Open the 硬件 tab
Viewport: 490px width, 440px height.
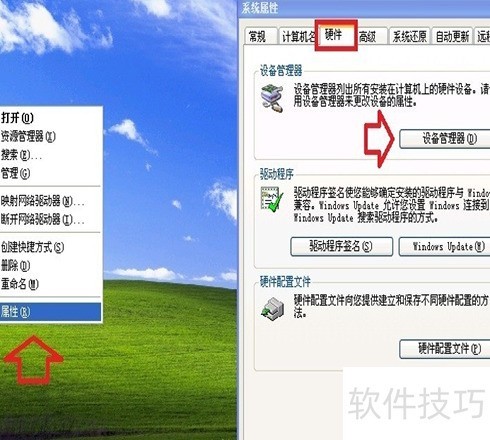pyautogui.click(x=335, y=35)
